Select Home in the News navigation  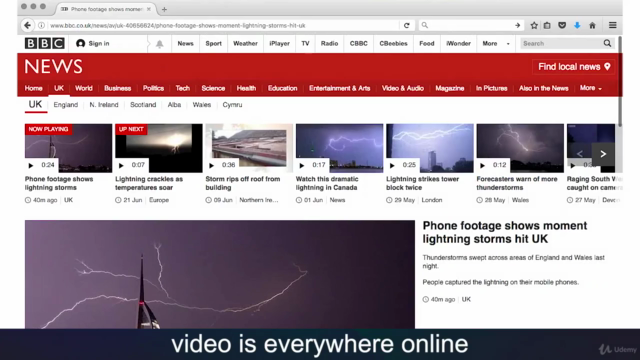coord(33,88)
